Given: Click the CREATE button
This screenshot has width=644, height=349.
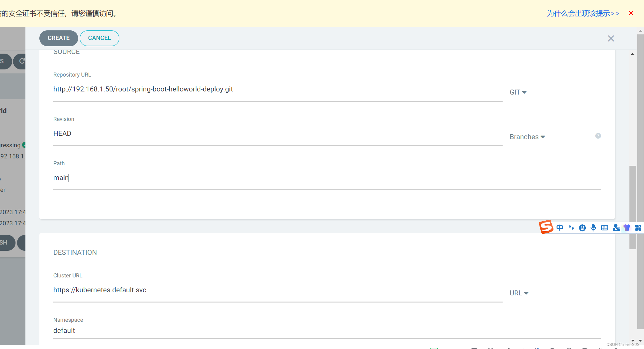Looking at the screenshot, I should coord(59,38).
